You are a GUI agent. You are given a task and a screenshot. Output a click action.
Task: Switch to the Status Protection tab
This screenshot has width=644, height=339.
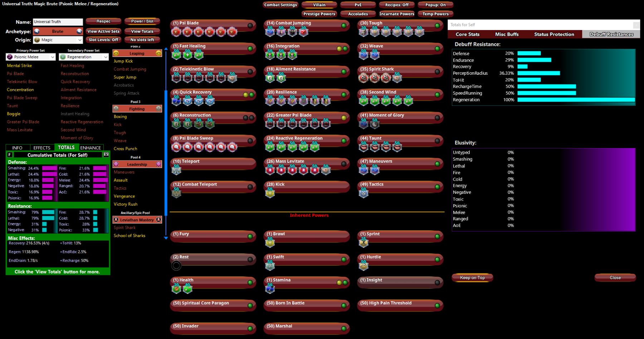point(554,34)
